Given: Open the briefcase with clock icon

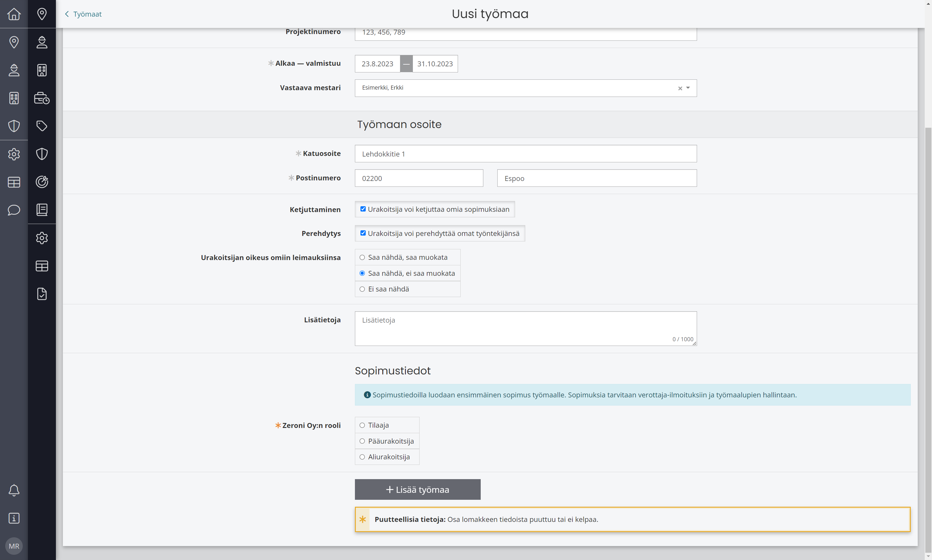Looking at the screenshot, I should click(42, 98).
